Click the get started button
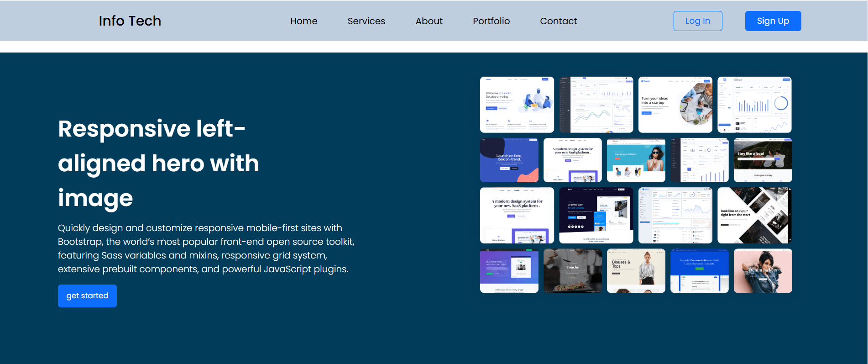This screenshot has width=868, height=364. (x=87, y=296)
